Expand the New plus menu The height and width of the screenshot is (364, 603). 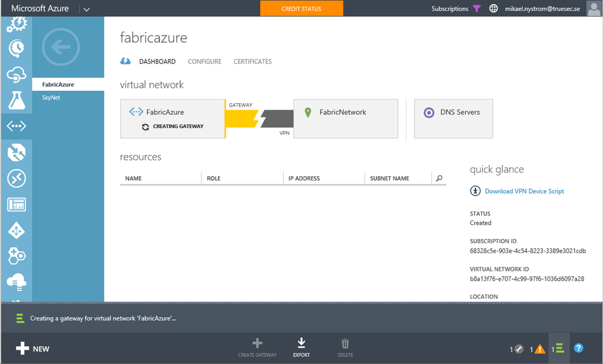(x=33, y=349)
